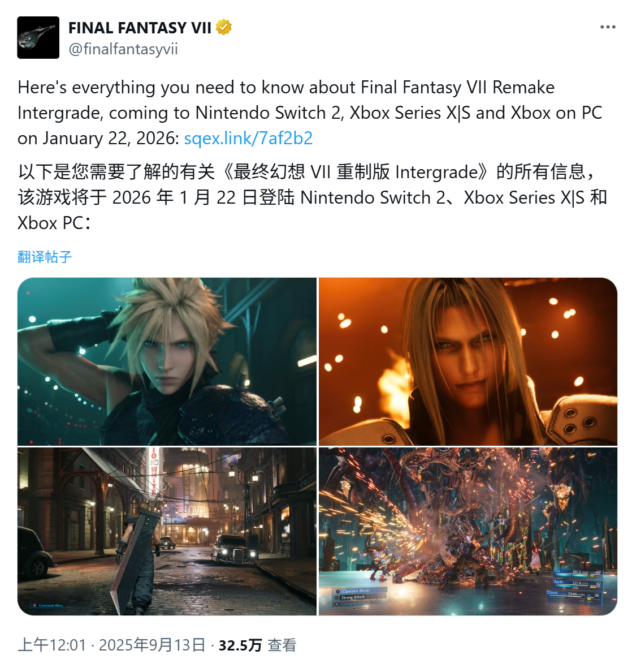Image resolution: width=632 pixels, height=672 pixels.
Task: Click the 查看 views label
Action: pos(282,645)
